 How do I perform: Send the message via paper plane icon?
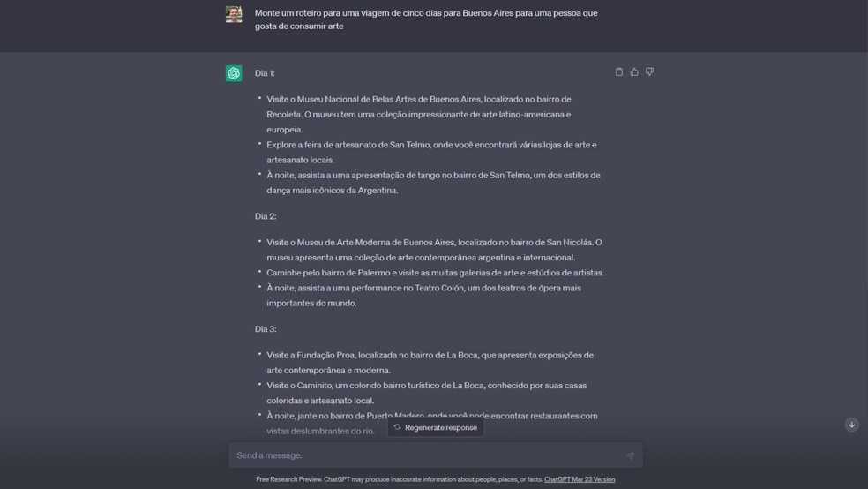(x=630, y=455)
